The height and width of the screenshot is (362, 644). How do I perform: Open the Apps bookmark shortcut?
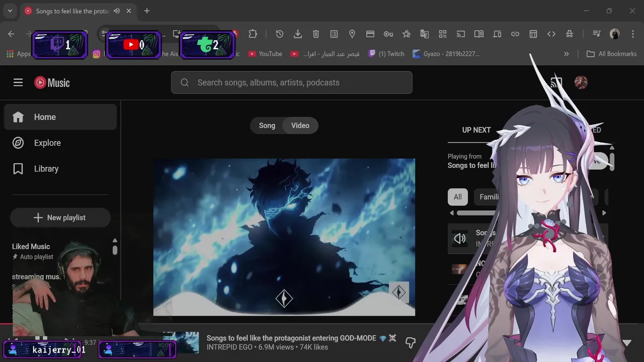pos(18,54)
